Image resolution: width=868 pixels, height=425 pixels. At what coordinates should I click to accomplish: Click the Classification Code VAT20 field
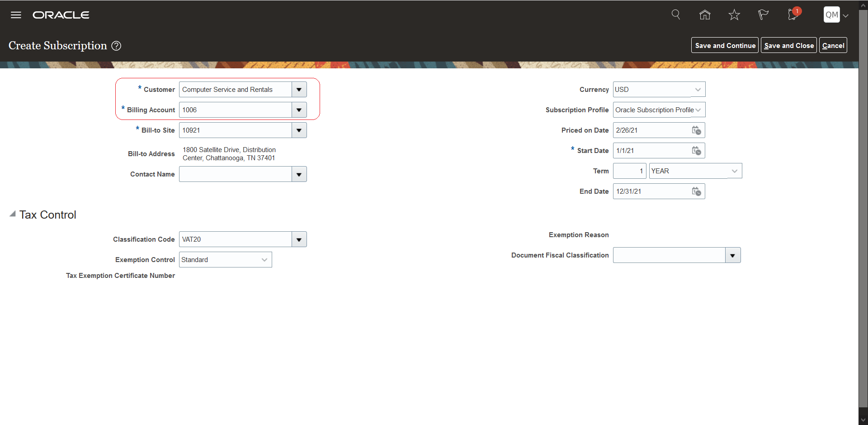[x=236, y=239]
